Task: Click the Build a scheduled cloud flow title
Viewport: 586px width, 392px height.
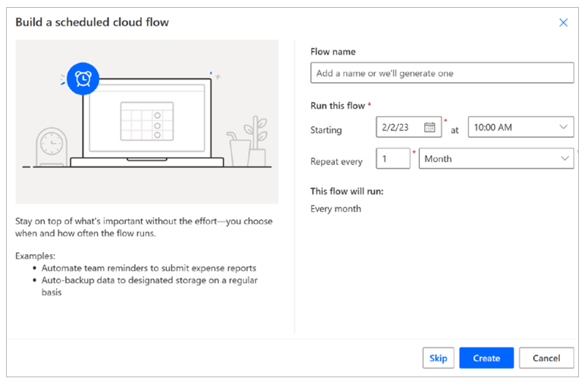Action: click(92, 22)
